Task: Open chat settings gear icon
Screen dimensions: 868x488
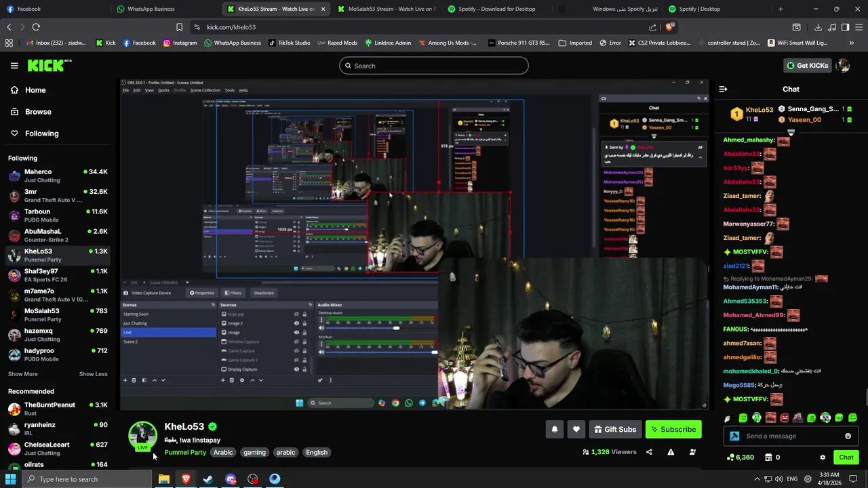Action: pos(823,457)
